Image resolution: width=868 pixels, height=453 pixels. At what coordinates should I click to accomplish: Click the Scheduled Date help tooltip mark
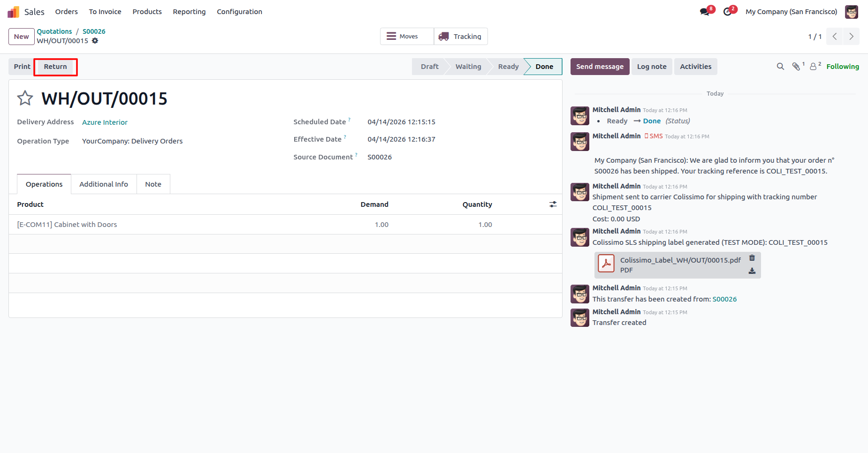click(350, 120)
